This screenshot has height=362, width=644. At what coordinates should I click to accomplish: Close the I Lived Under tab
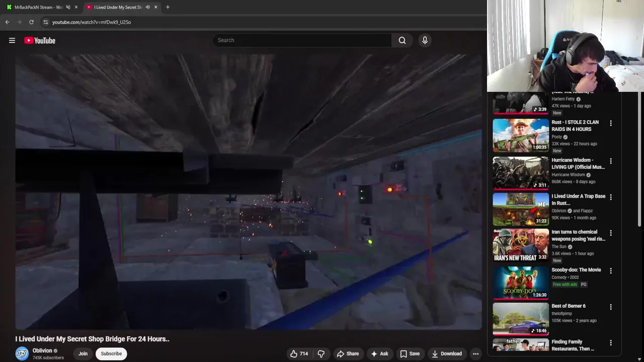[x=155, y=7]
